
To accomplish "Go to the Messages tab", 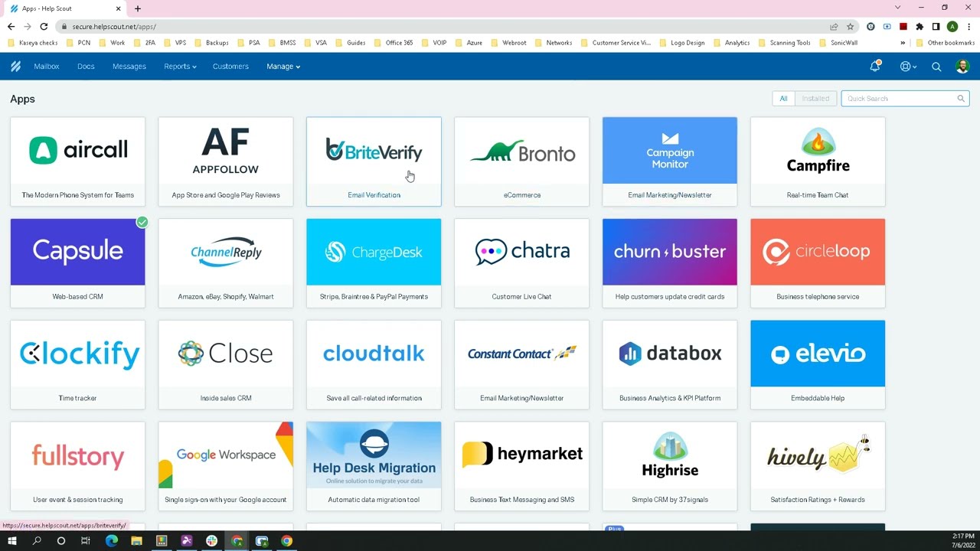I will (x=129, y=67).
